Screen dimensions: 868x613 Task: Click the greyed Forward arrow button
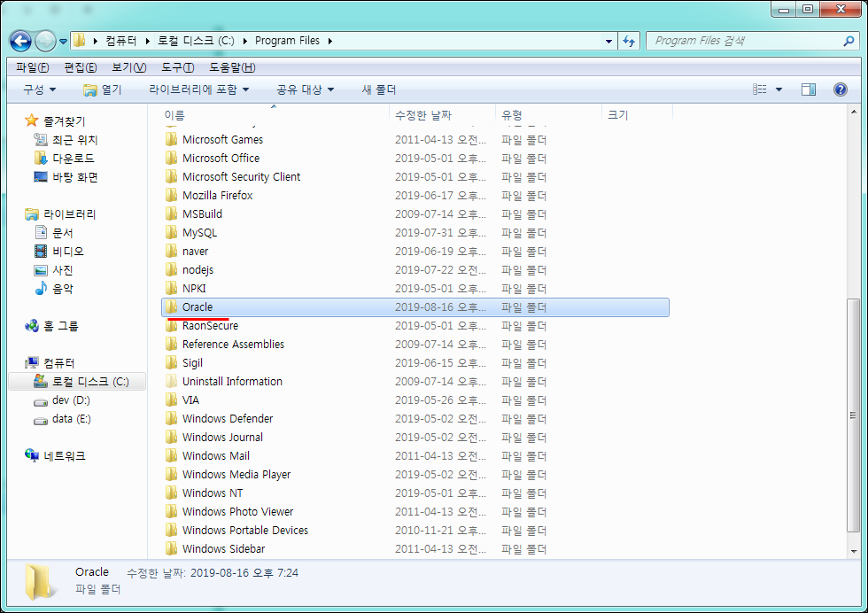pyautogui.click(x=45, y=41)
